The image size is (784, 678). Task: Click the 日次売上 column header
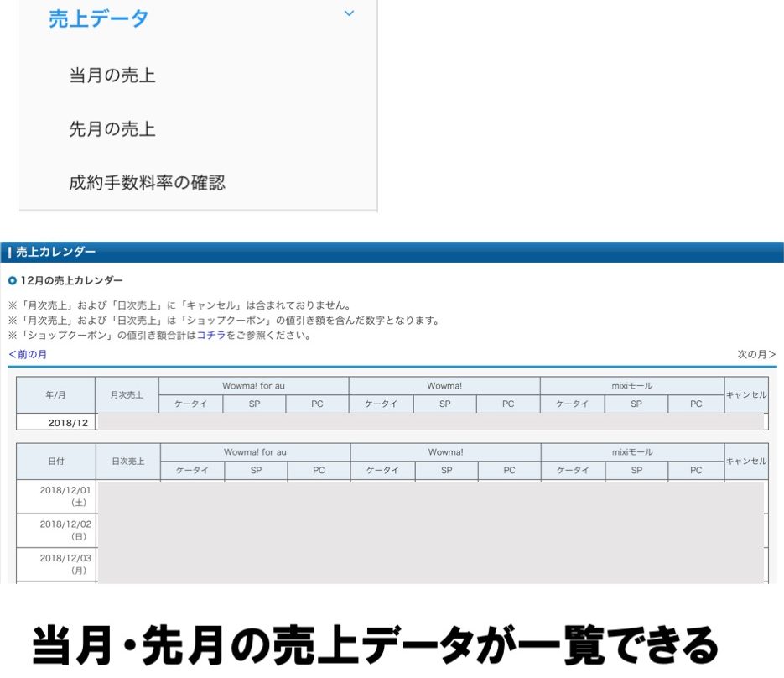click(127, 460)
